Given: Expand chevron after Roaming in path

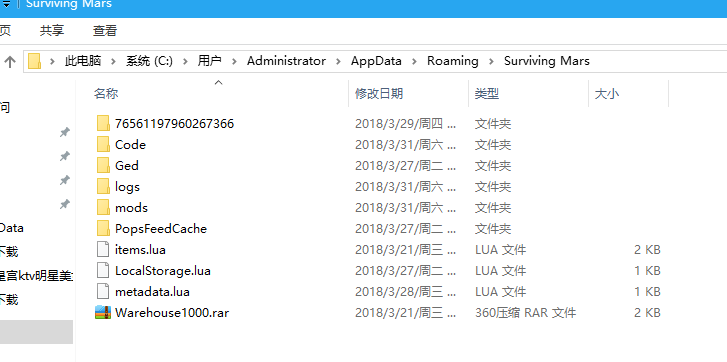Looking at the screenshot, I should (x=491, y=61).
